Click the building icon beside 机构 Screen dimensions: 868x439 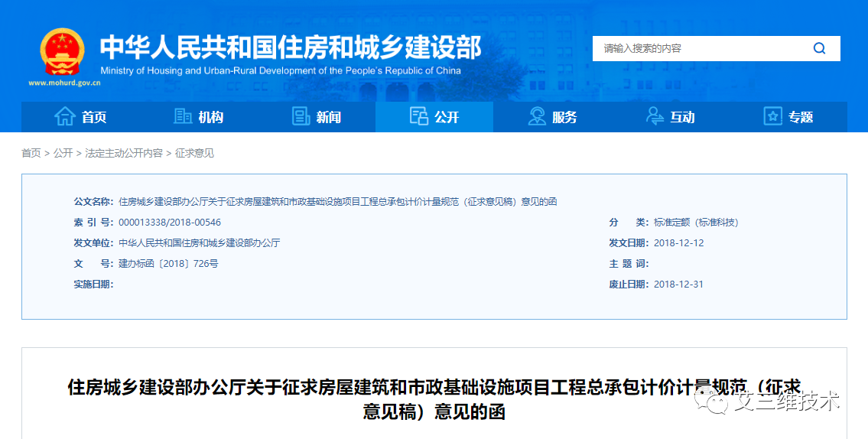click(x=183, y=116)
